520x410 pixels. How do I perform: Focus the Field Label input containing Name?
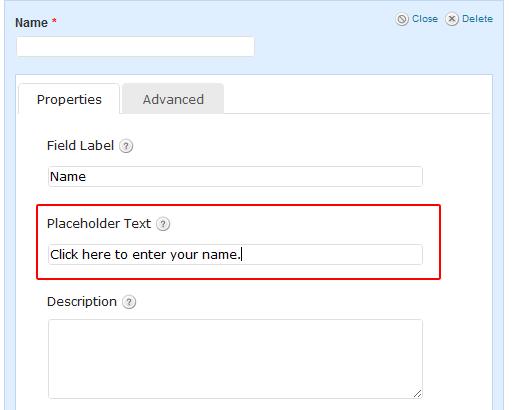click(x=235, y=177)
